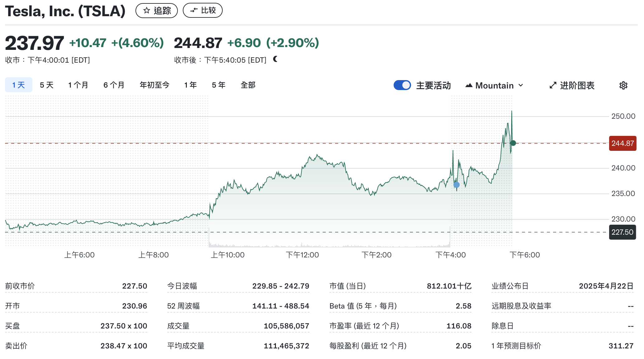Click the 业绩公布日 value 2025年4月22日

point(606,286)
